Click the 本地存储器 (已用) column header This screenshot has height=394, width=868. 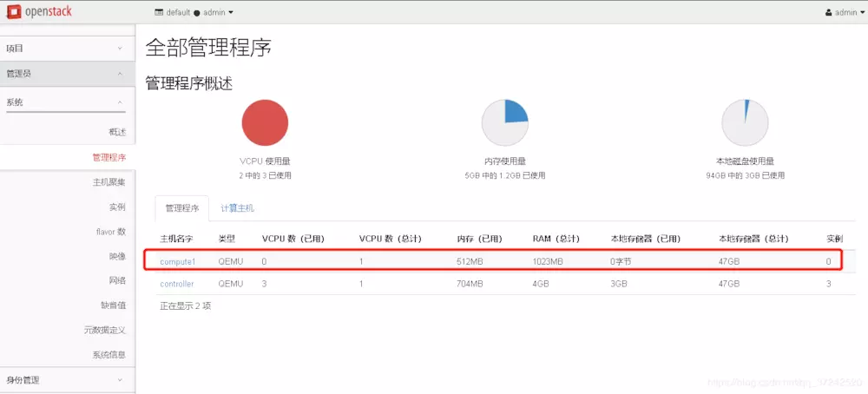tap(646, 239)
